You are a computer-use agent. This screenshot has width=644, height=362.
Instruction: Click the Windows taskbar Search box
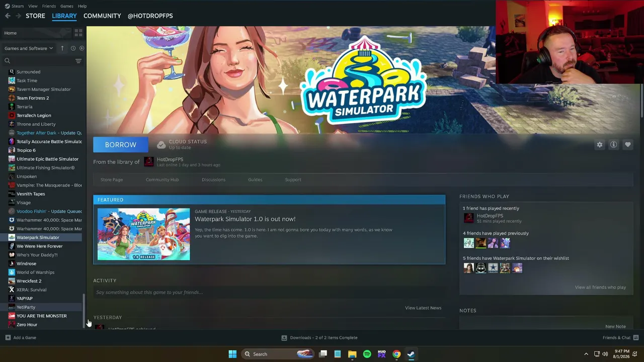point(278,354)
